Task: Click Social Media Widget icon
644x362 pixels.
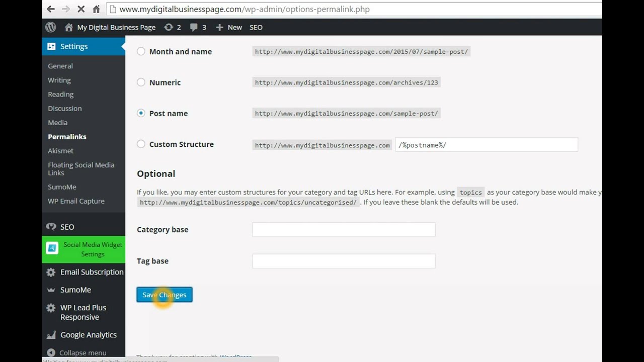Action: tap(52, 248)
